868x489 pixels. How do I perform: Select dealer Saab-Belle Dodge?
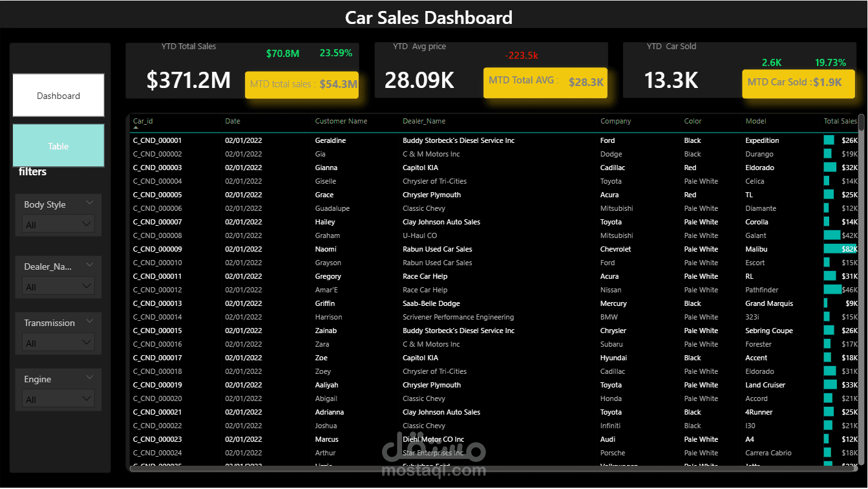tap(431, 303)
